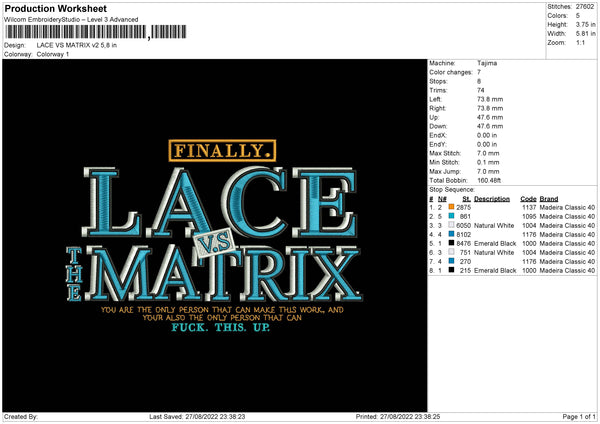Click 'Emerald Black' in stop 5
This screenshot has width=600, height=424.
coord(495,244)
